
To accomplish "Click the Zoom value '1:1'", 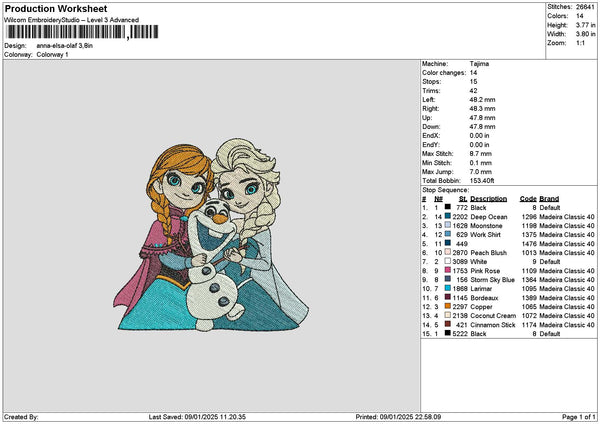I will point(580,43).
